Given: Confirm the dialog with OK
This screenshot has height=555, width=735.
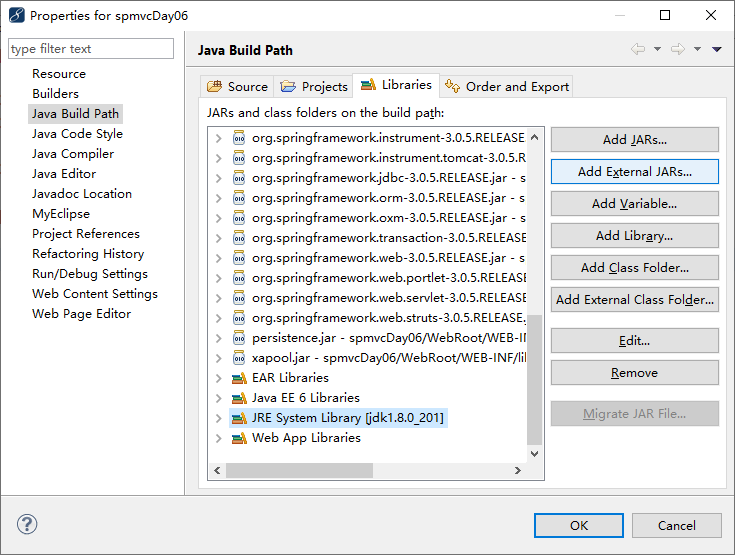Looking at the screenshot, I should click(579, 525).
